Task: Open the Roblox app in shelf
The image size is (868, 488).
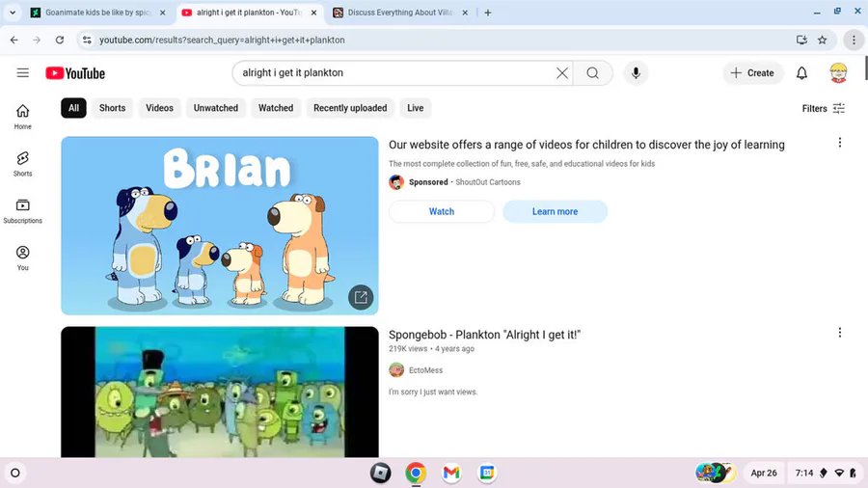Action: [380, 474]
